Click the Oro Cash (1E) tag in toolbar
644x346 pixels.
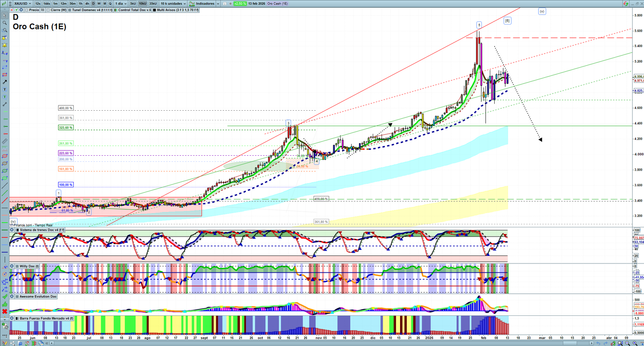277,4
